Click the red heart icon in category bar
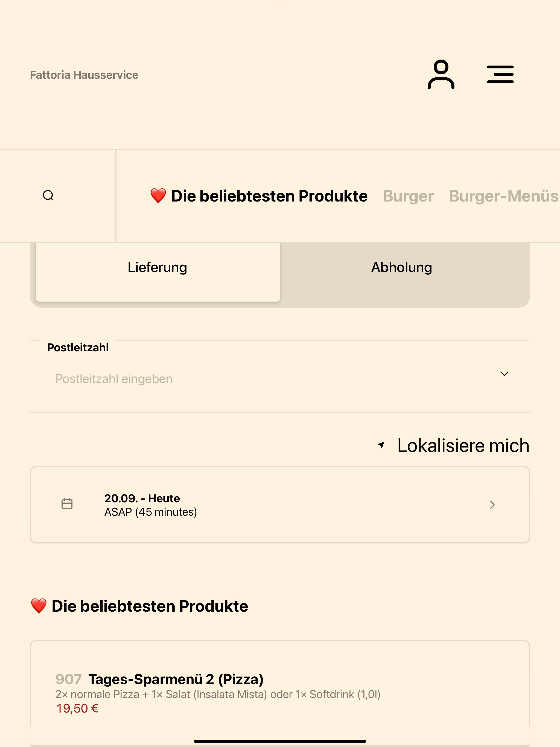 click(x=158, y=196)
